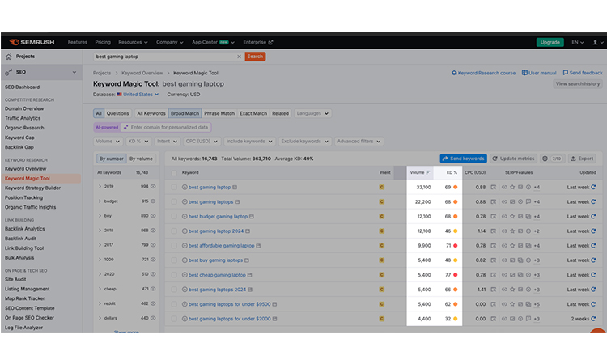The width and height of the screenshot is (607, 364).
Task: Open the Volume filter dropdown
Action: [108, 142]
